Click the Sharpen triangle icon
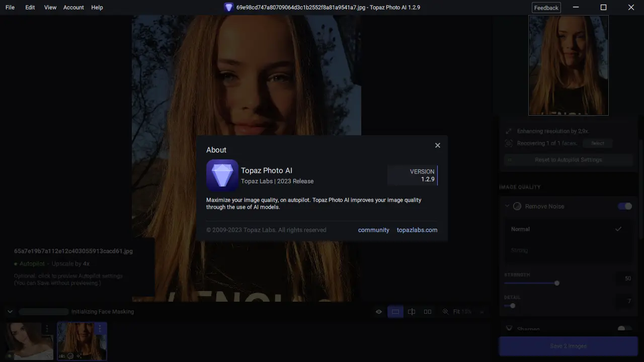644x362 pixels. click(508, 329)
